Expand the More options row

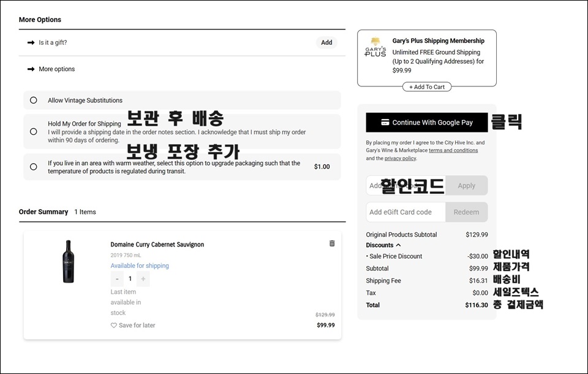coord(183,69)
